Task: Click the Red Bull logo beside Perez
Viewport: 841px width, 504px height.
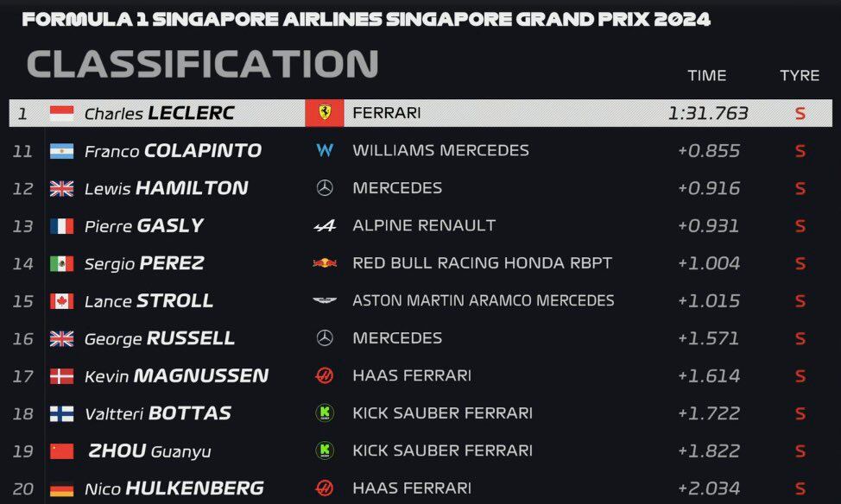Action: tap(325, 263)
